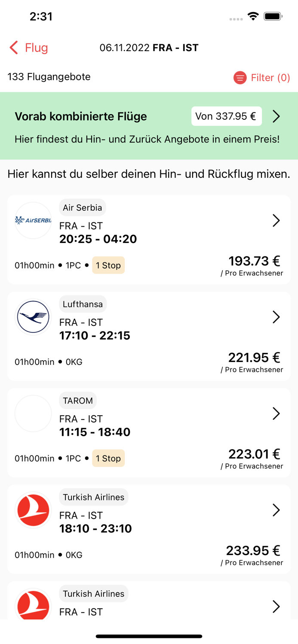The image size is (298, 644).
Task: Tap the Air Serbia airline logo
Action: (33, 221)
